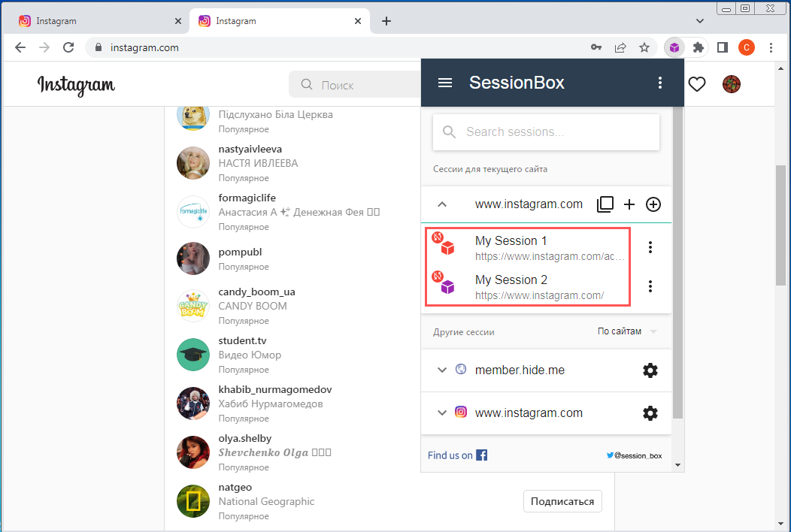Viewport: 791px width, 532px height.
Task: Close the first Instagram tab
Action: (178, 21)
